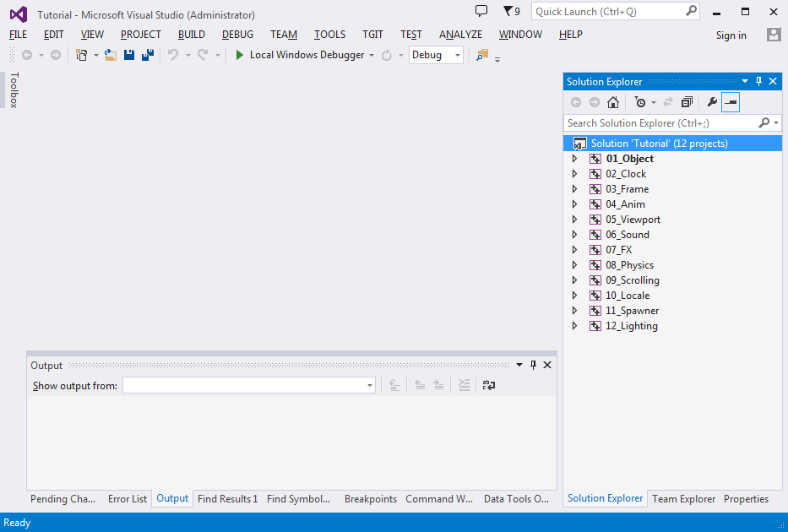Toggle Word Wrap in the Output panel
This screenshot has width=788, height=532.
pyautogui.click(x=488, y=385)
